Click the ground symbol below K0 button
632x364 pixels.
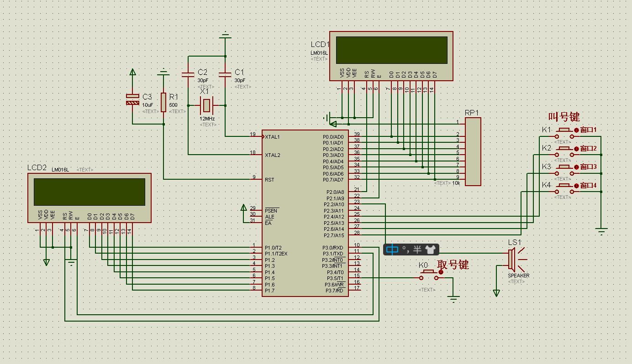pyautogui.click(x=453, y=299)
